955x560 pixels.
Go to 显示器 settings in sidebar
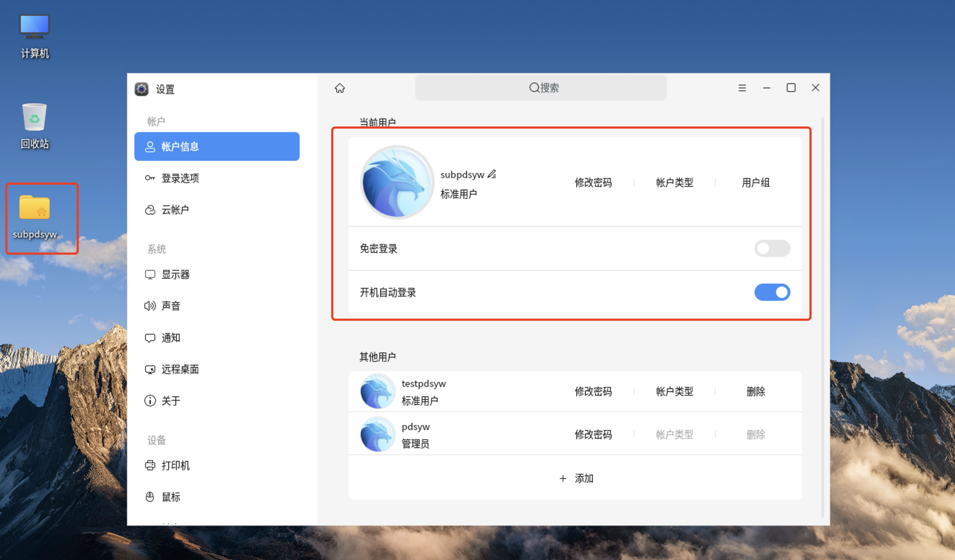pos(175,275)
